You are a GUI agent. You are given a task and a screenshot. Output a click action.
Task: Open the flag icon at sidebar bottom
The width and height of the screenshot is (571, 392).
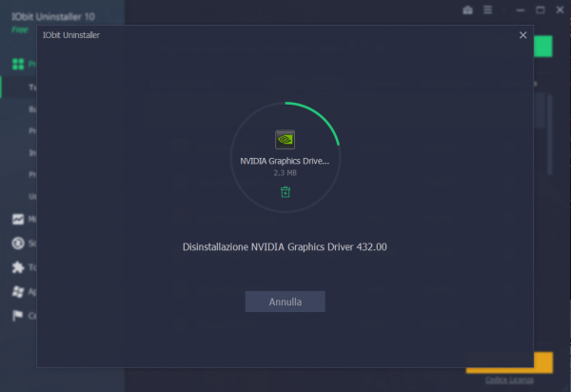point(17,316)
